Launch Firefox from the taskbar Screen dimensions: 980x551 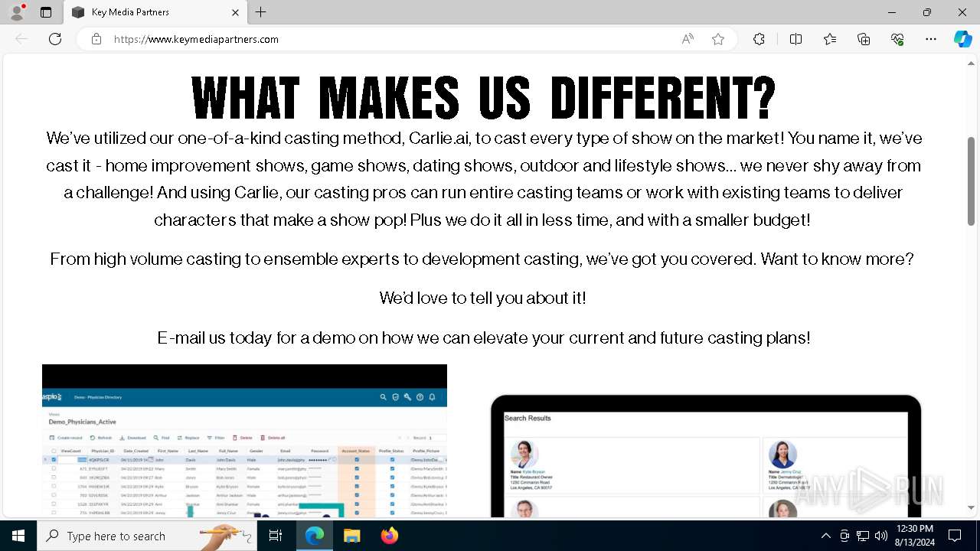(390, 536)
